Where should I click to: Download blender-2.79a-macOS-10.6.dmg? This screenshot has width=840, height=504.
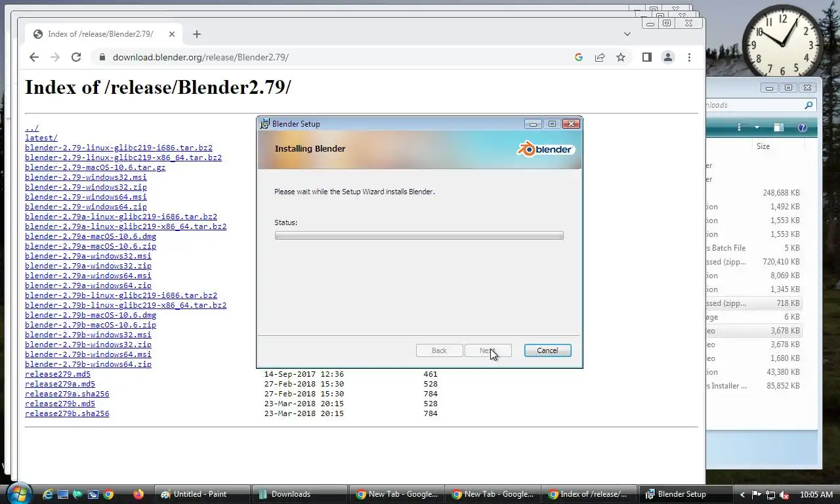pyautogui.click(x=91, y=236)
